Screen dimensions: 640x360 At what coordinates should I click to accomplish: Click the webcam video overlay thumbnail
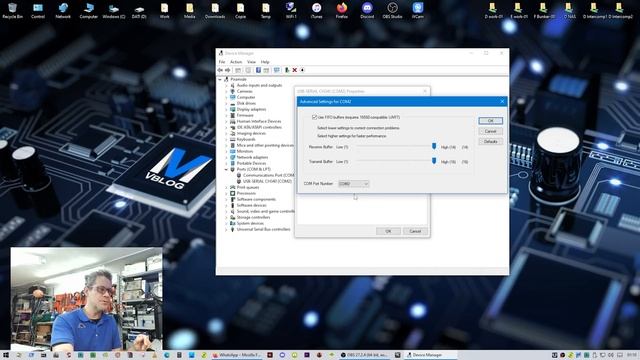87,298
